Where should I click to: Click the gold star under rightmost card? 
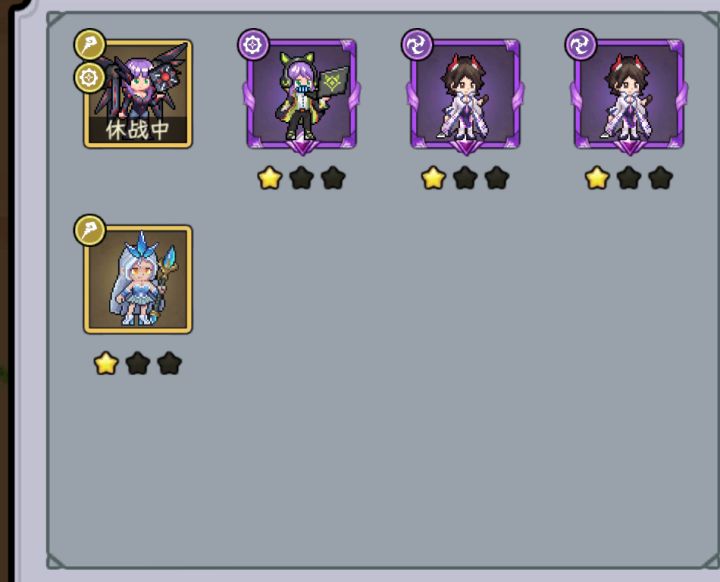597,178
